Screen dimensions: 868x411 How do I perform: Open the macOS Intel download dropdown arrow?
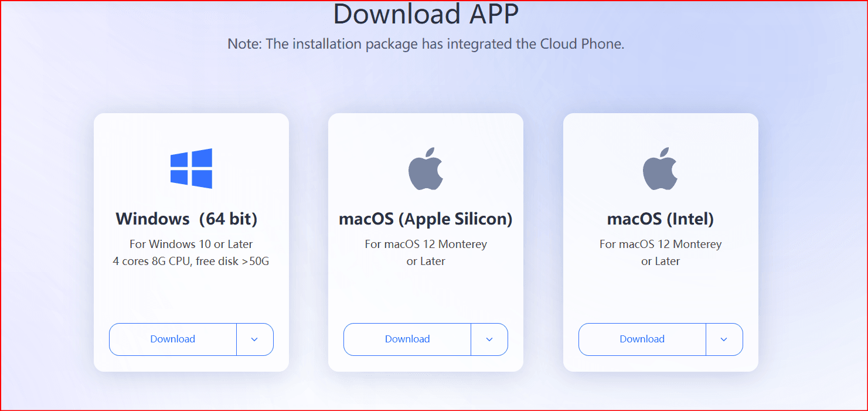(724, 339)
